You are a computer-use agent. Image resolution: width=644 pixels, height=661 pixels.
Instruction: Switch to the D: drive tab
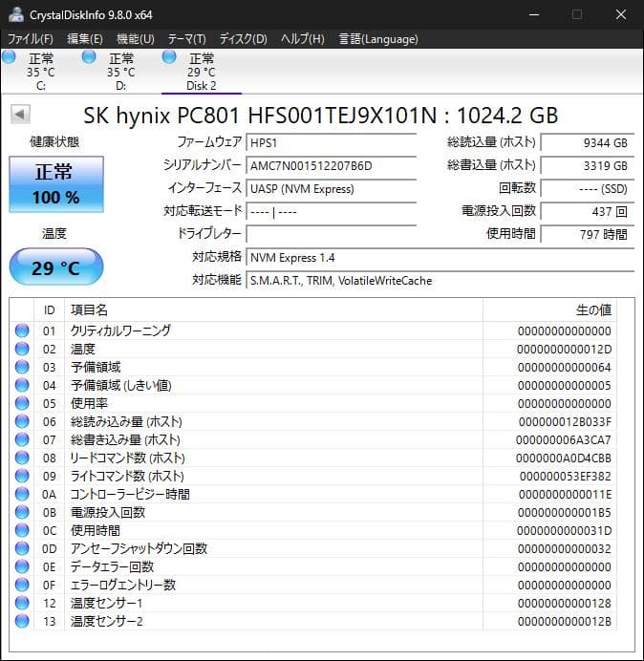(x=120, y=72)
